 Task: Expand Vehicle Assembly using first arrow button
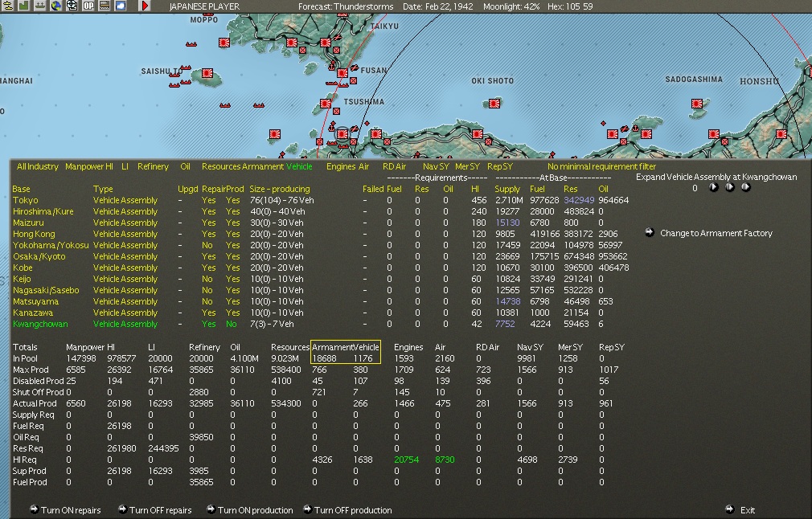(x=713, y=188)
